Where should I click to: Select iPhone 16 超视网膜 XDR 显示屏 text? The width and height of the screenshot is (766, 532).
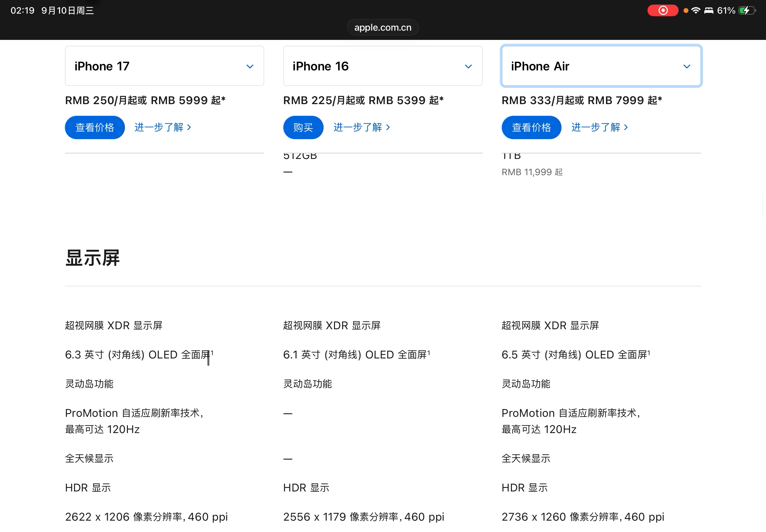tap(332, 326)
